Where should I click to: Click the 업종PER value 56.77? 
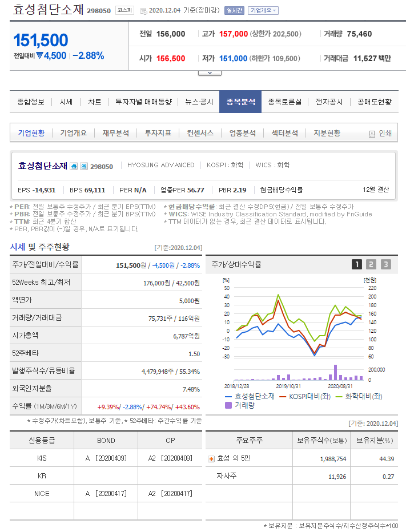(195, 190)
